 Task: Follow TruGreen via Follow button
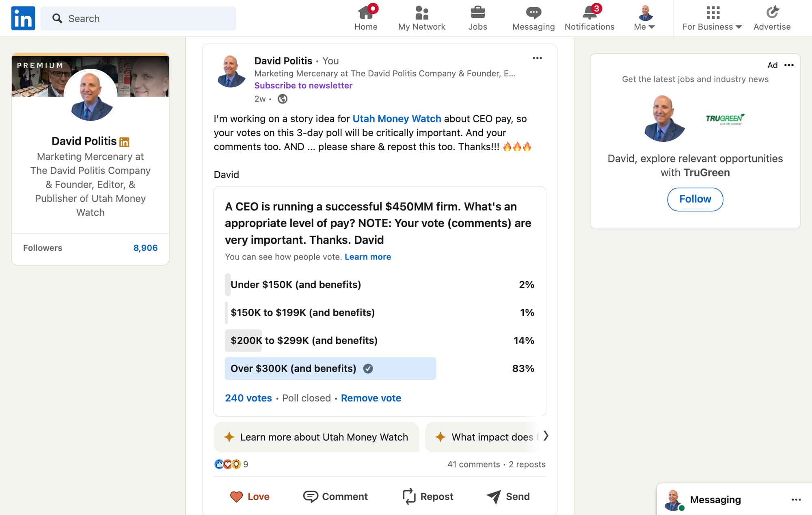[x=695, y=199]
